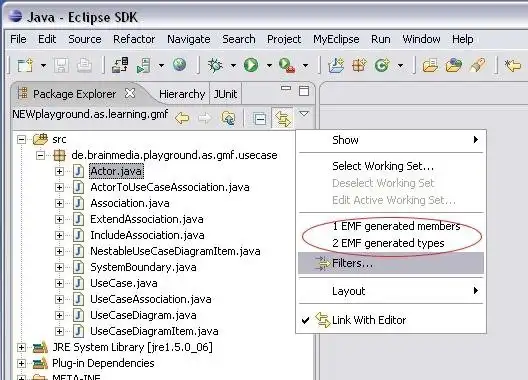
Task: Click the Up folder navigation icon
Action: coord(228,118)
